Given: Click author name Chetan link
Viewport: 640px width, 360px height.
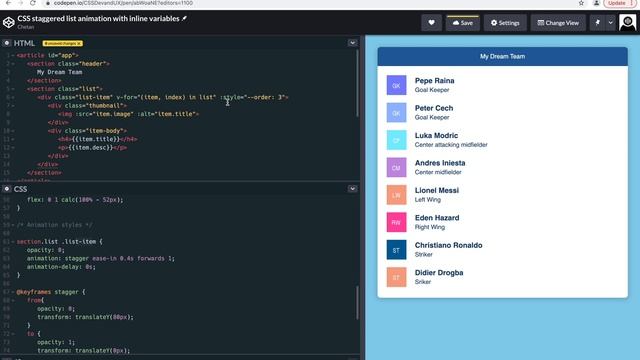Looking at the screenshot, I should (26, 27).
